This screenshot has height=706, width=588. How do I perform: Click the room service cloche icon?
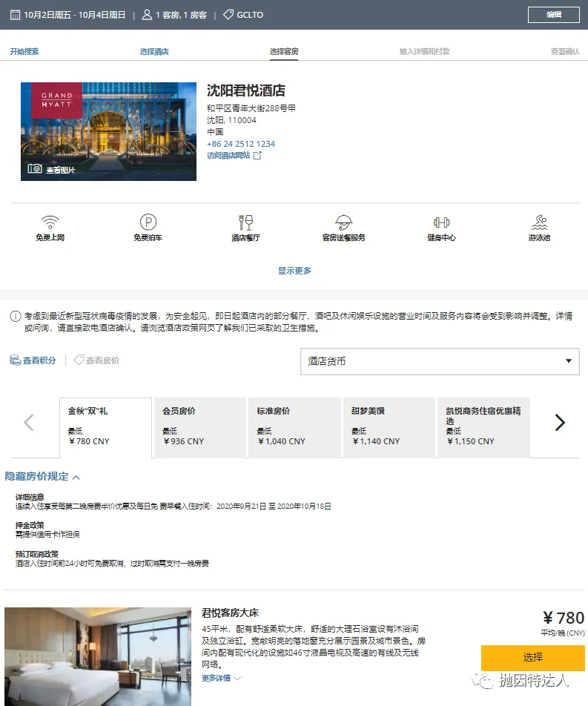pyautogui.click(x=343, y=222)
